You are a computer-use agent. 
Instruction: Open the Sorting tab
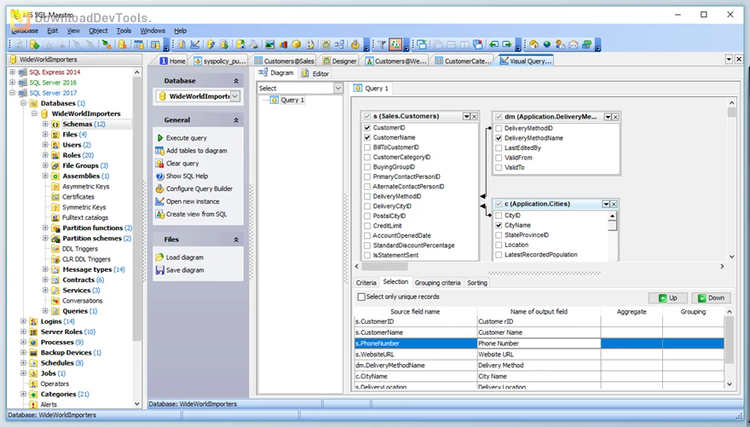click(477, 283)
